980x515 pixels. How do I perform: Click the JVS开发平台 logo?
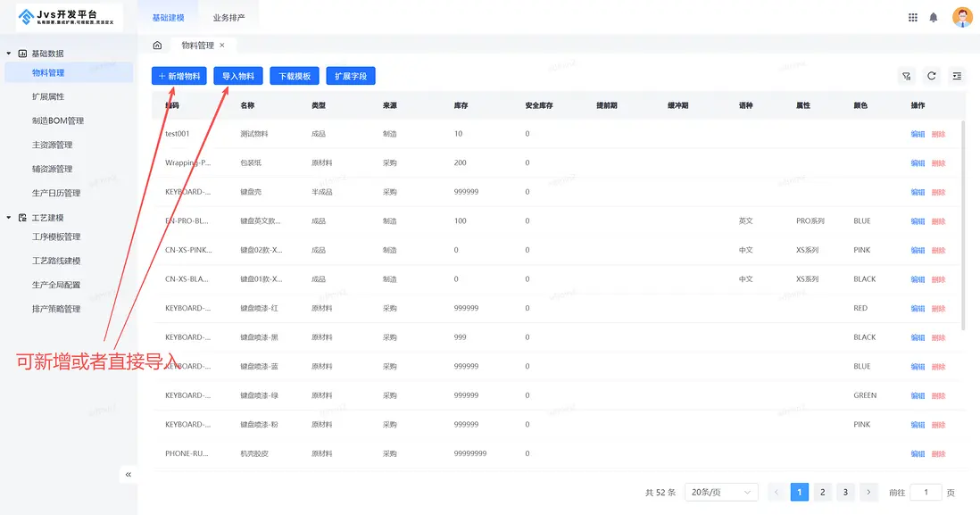coord(69,18)
